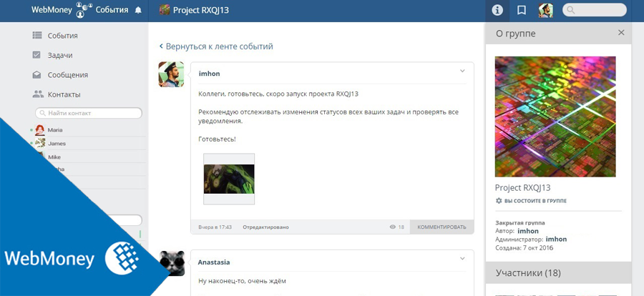Click the КОММЕНТИРОВАТЬ button

click(442, 227)
